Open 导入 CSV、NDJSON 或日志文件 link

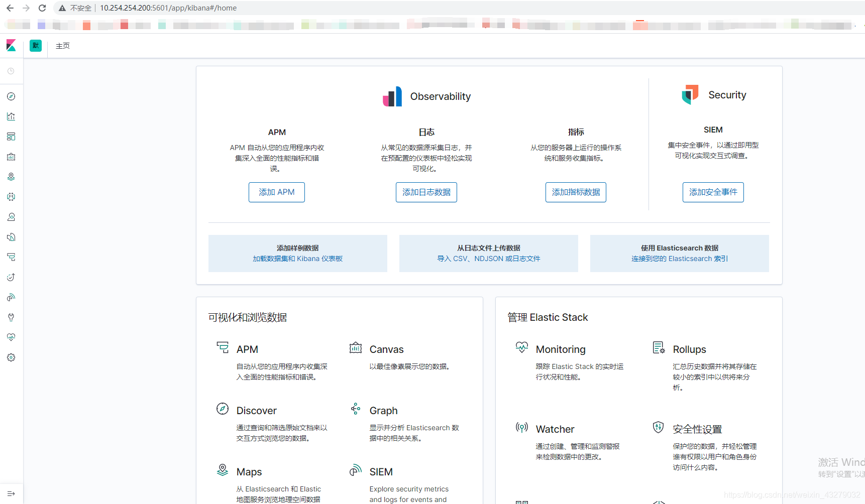489,259
